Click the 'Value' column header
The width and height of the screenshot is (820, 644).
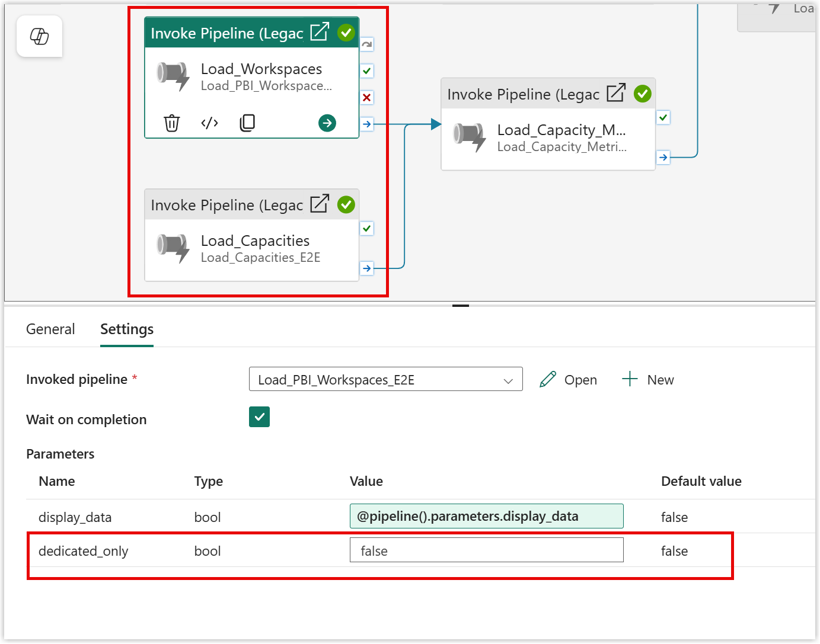pos(366,481)
